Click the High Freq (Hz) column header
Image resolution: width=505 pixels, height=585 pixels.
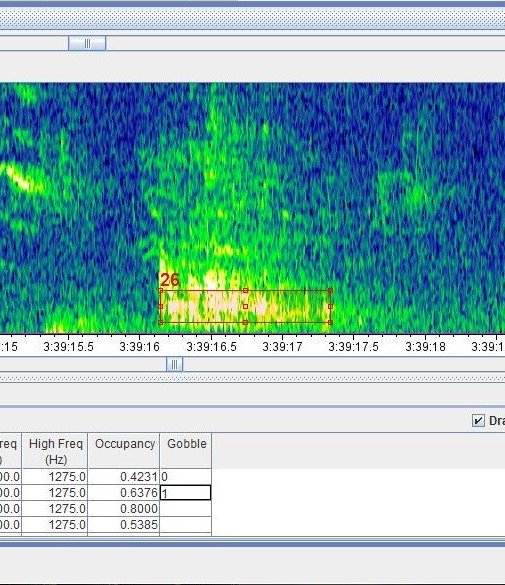[55, 451]
